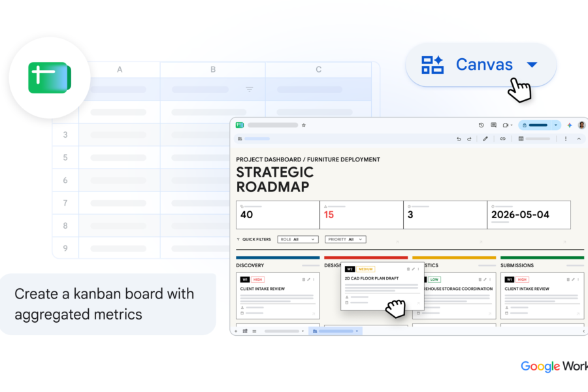Expand the Share button dropdown arrow

(x=556, y=125)
